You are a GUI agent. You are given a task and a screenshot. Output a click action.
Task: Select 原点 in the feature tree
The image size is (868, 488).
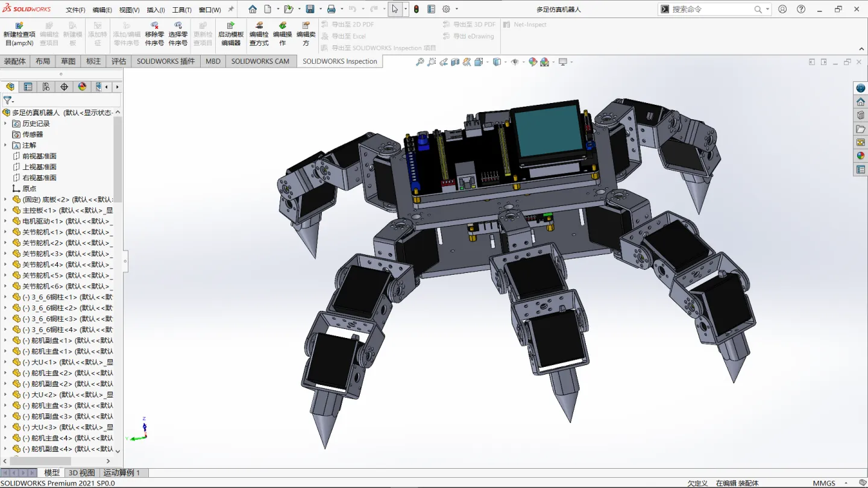(30, 189)
